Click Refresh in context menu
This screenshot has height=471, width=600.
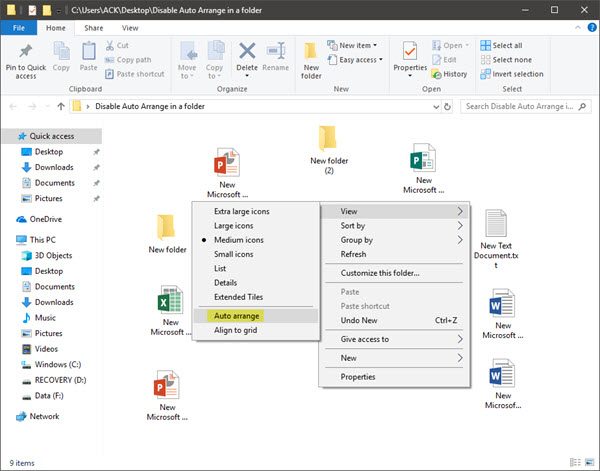coord(394,254)
